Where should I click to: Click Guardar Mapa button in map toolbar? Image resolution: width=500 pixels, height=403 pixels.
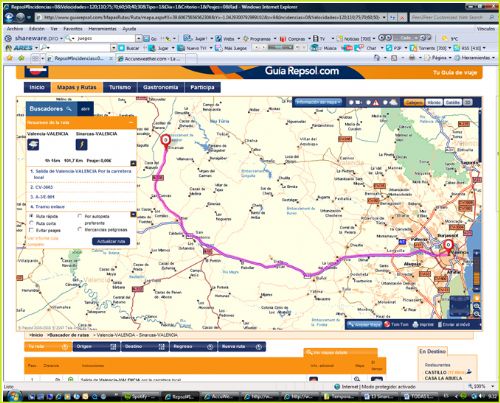click(364, 324)
